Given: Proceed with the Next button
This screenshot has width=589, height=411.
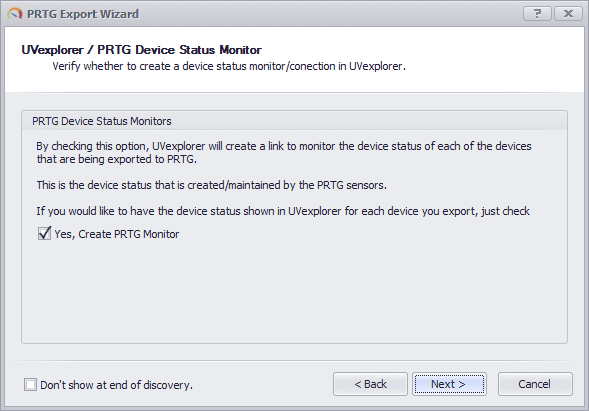Looking at the screenshot, I should 449,384.
